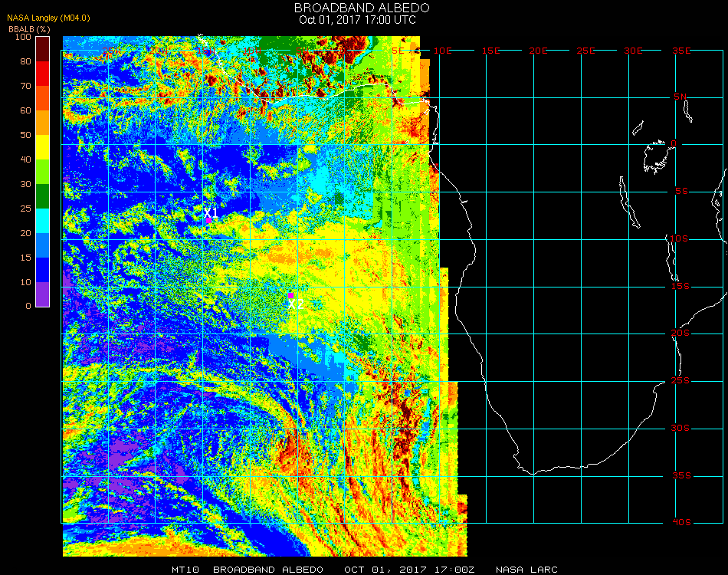The height and width of the screenshot is (575, 728).
Task: Click the 5S latitude label
Action: [681, 192]
